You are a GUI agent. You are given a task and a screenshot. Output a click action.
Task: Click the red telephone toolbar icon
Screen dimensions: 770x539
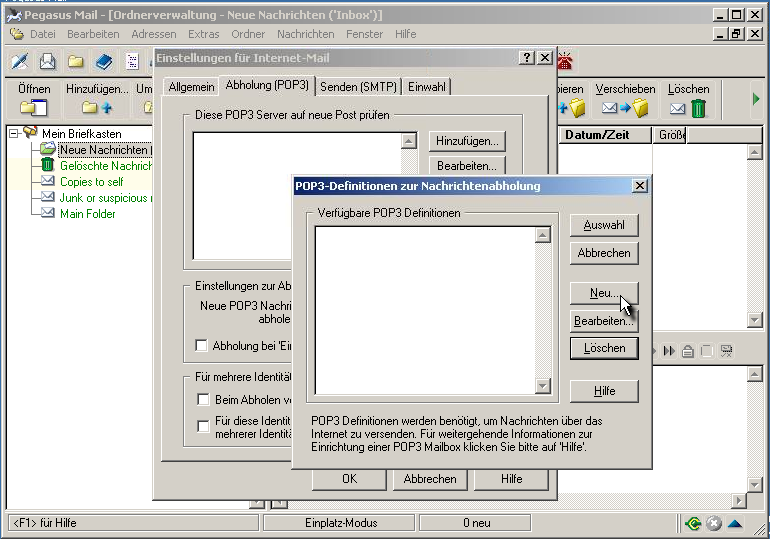pyautogui.click(x=565, y=61)
